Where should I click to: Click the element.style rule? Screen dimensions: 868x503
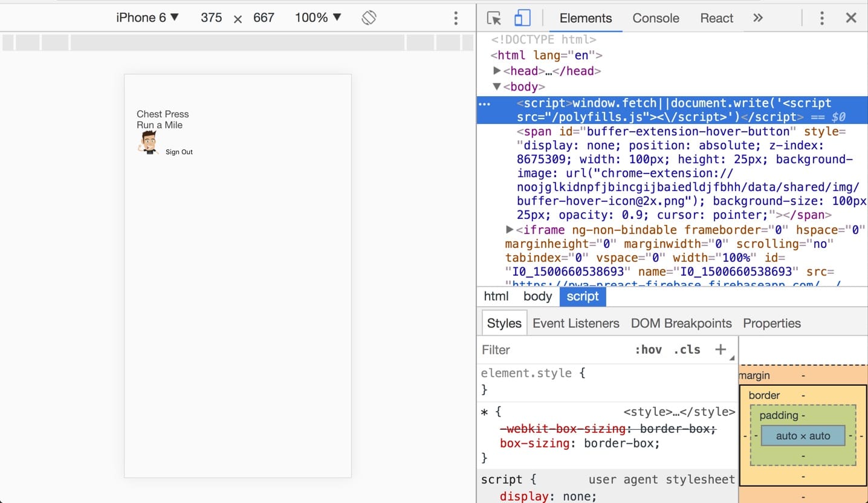[x=533, y=373]
